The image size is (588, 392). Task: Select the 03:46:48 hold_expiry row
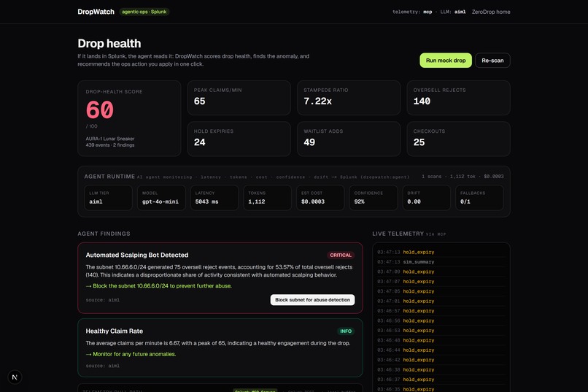click(x=441, y=340)
